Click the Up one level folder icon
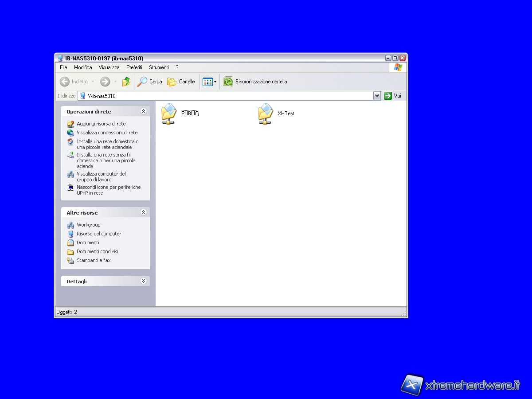This screenshot has height=399, width=532. [126, 82]
